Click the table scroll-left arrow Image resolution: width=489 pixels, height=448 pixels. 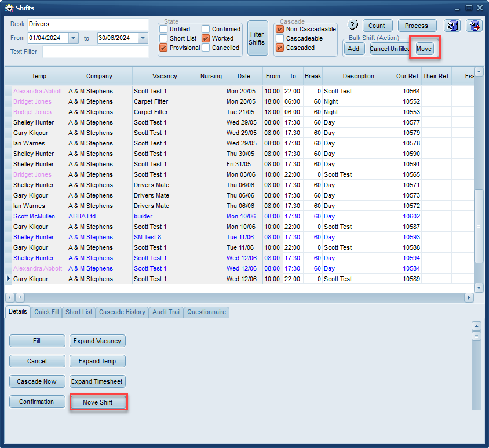[x=10, y=297]
